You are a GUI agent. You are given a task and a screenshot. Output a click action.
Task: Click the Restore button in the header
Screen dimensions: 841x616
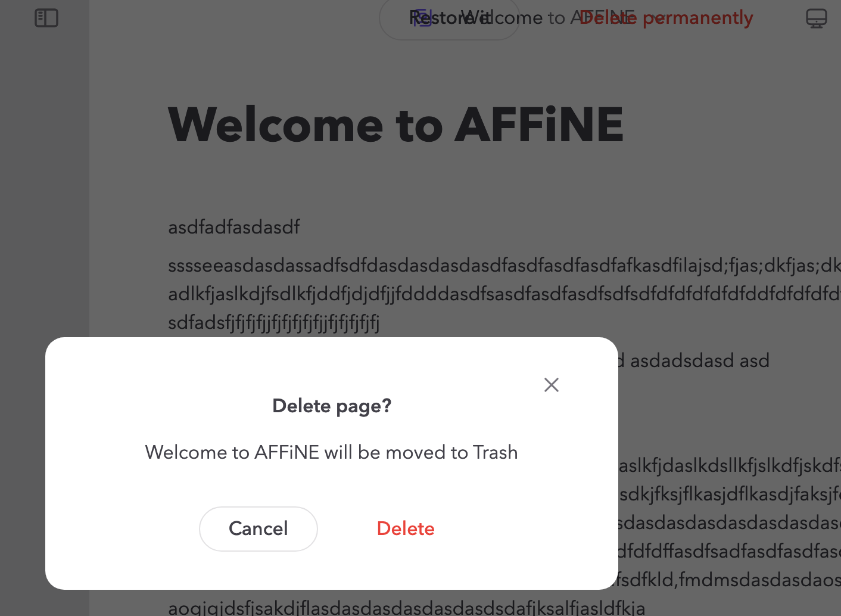tap(450, 18)
